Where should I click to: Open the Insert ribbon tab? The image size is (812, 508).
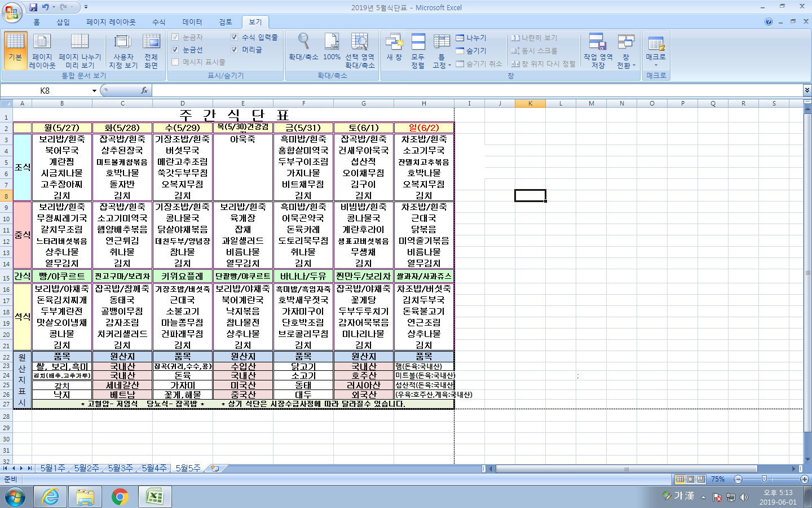[x=63, y=22]
